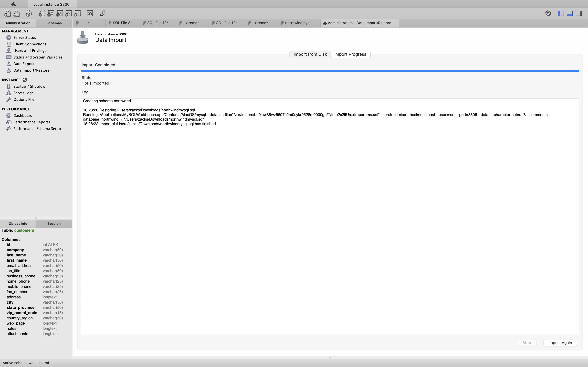The height and width of the screenshot is (367, 588).
Task: Switch to the Session info tab
Action: click(54, 223)
